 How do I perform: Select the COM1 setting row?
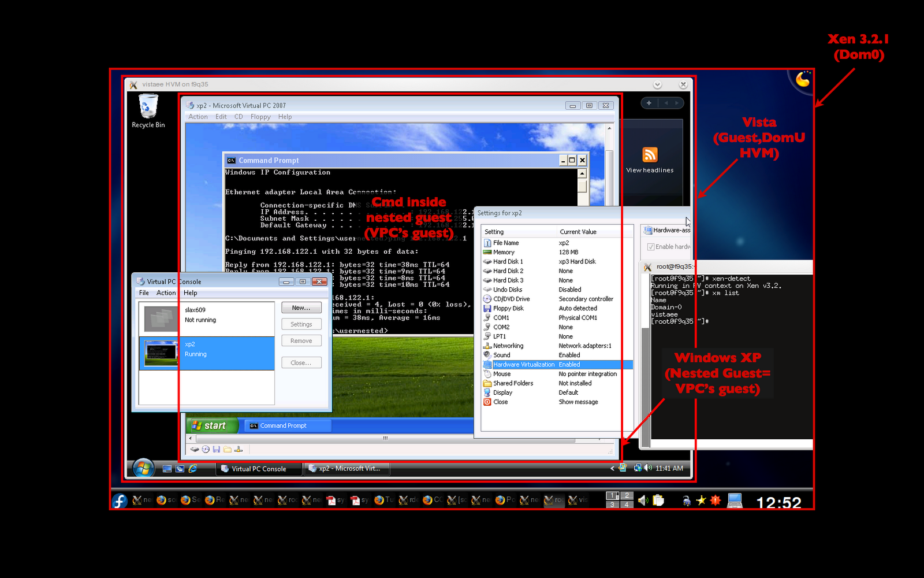click(x=557, y=318)
